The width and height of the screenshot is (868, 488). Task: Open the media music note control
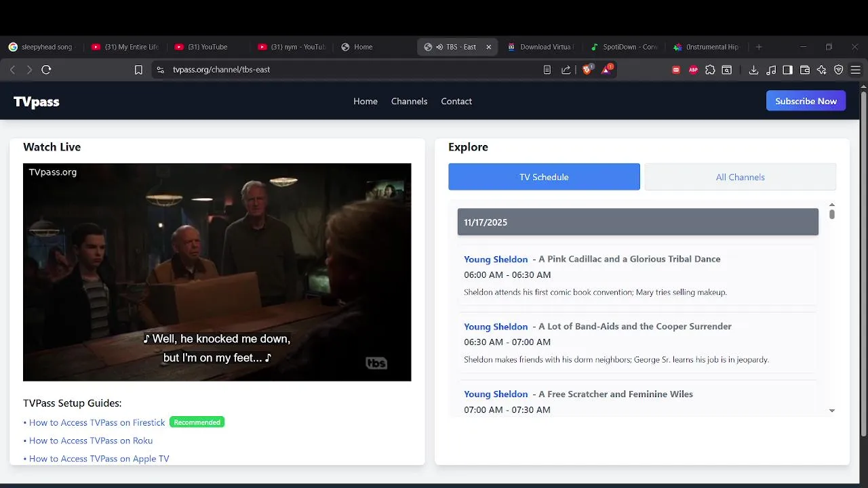pos(771,70)
